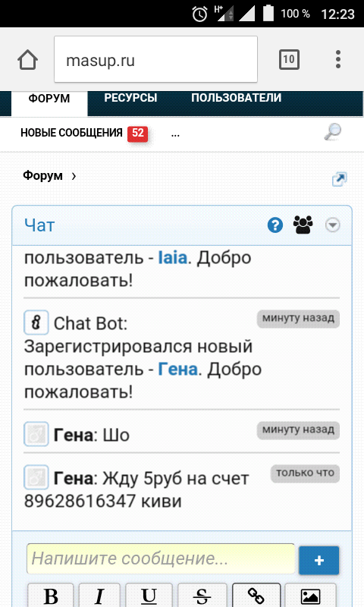Expand the ellipsis navigation menu
The height and width of the screenshot is (607, 364).
175,134
